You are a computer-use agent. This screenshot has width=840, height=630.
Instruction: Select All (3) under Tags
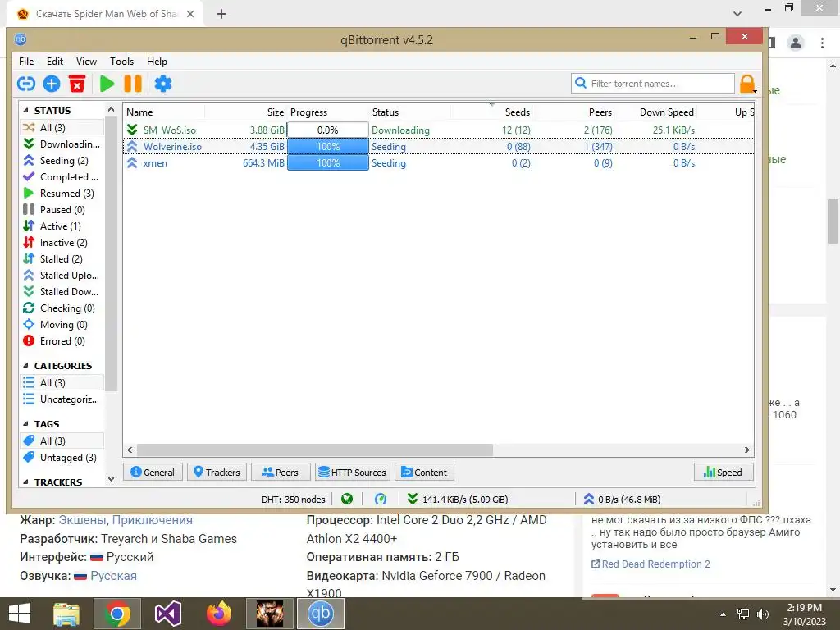tap(62, 441)
